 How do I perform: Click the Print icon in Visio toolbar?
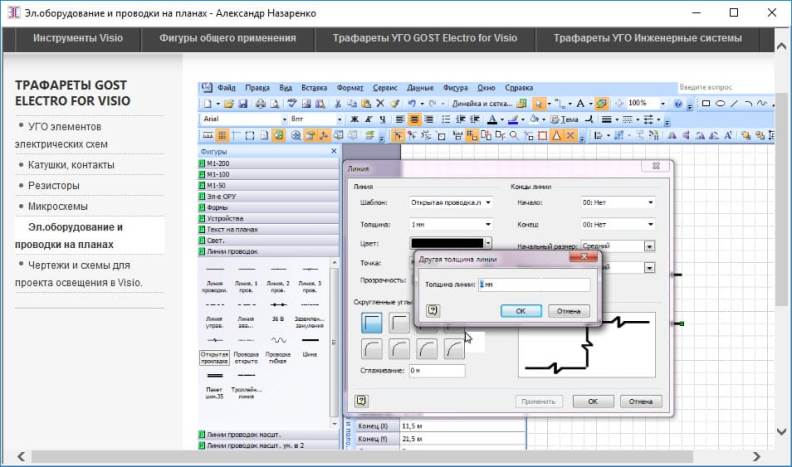coord(260,104)
